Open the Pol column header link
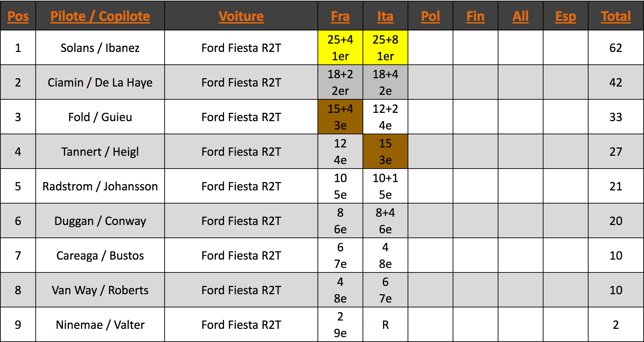This screenshot has width=644, height=342. coord(430,16)
